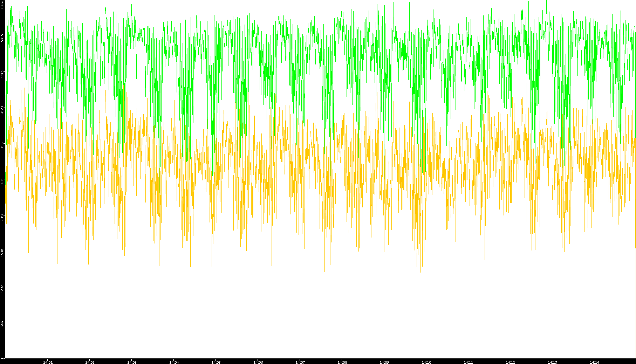This screenshot has height=364, width=636.
Task: Click the 14:07 time axis label
Action: point(300,362)
